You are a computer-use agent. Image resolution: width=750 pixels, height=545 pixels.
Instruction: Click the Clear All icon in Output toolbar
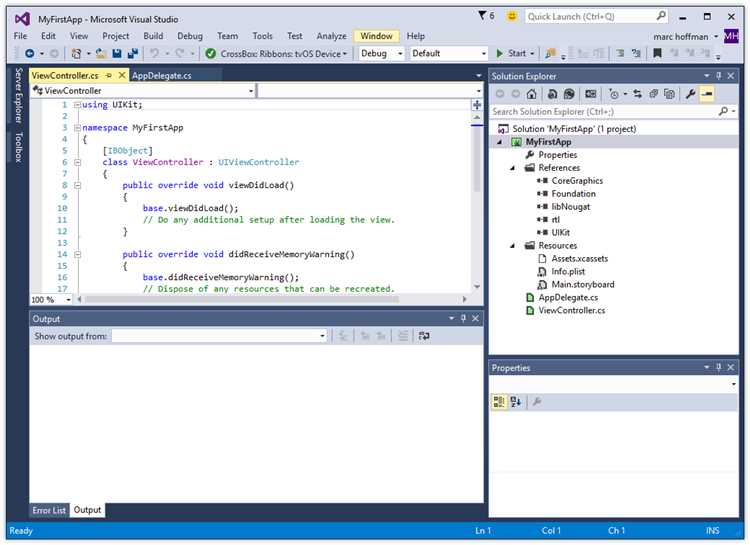403,336
